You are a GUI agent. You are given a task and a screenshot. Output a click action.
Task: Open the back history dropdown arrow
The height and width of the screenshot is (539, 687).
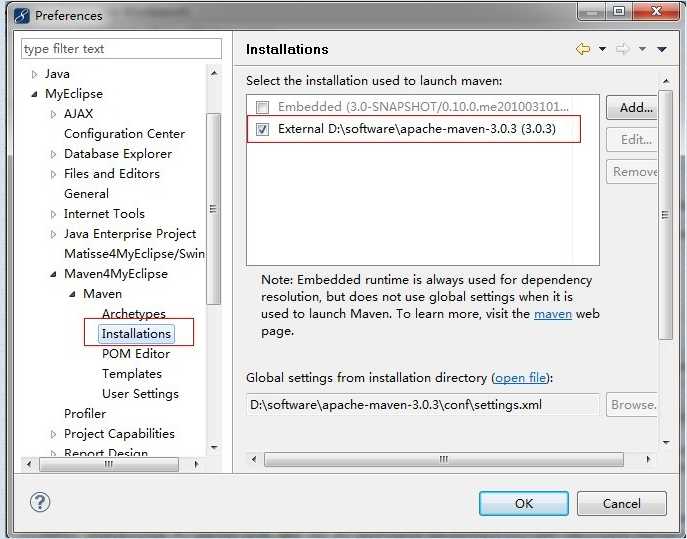click(x=602, y=49)
